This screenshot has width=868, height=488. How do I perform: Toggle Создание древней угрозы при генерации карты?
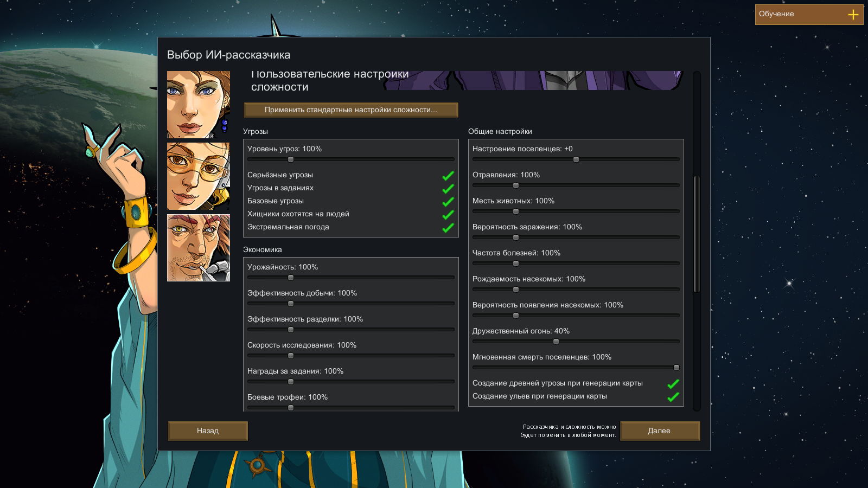click(673, 384)
